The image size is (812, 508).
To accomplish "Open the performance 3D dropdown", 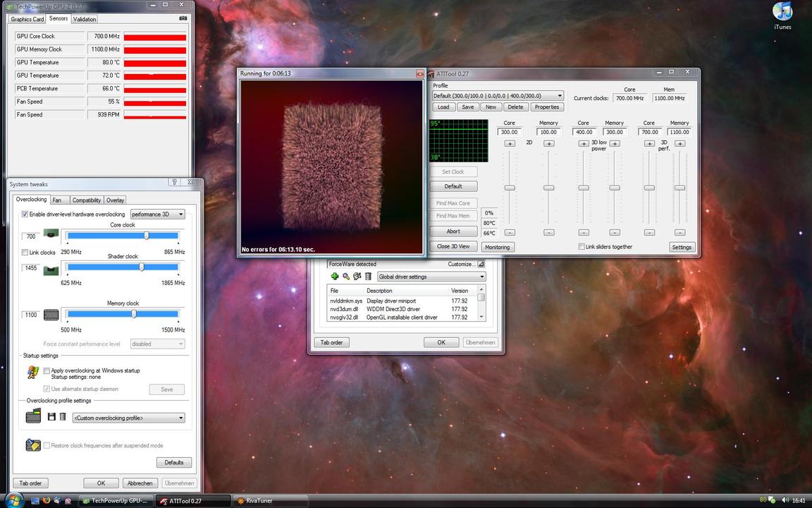I will pos(157,214).
